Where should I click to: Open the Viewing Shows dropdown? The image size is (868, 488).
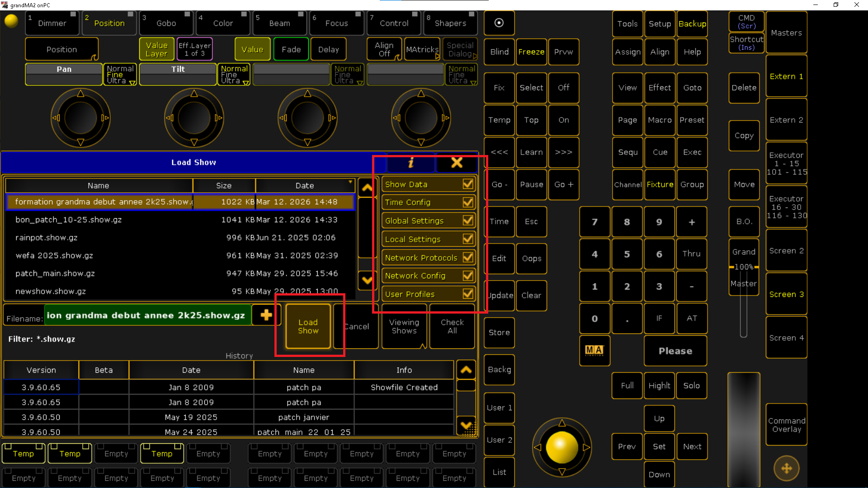404,326
